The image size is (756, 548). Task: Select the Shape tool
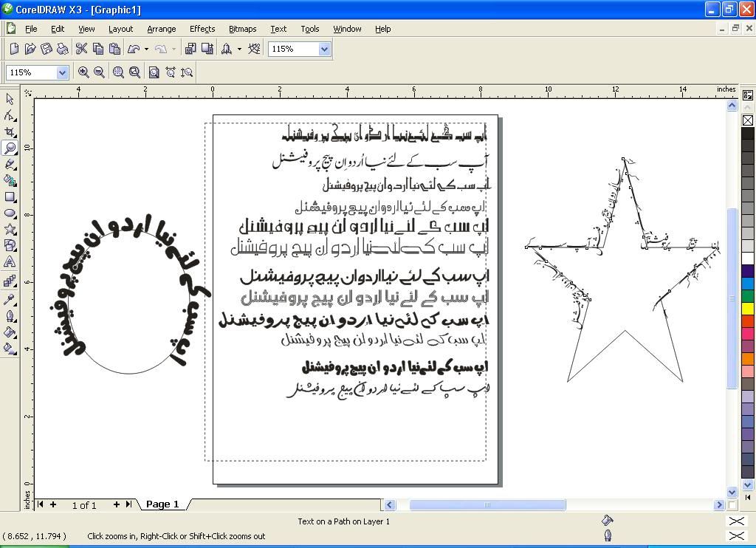10,115
